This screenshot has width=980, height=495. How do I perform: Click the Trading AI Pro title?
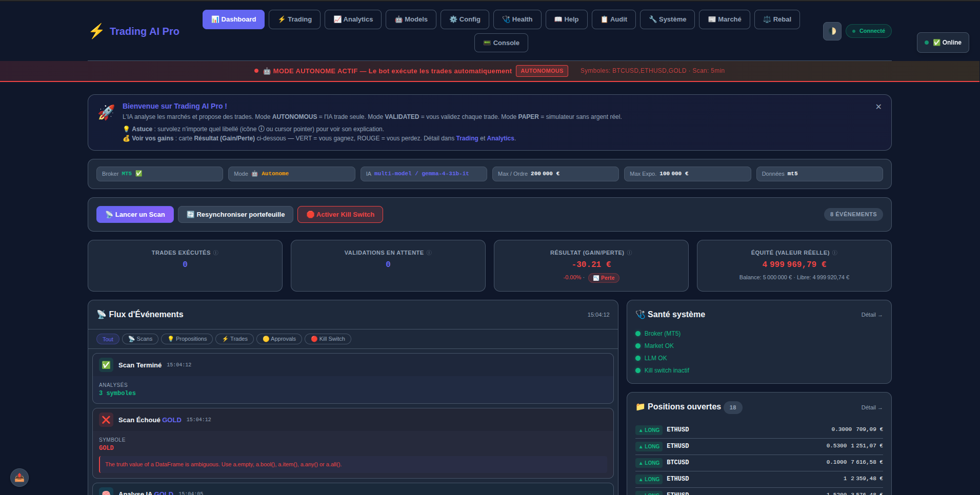point(145,31)
